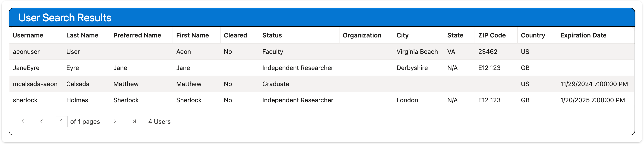Image resolution: width=644 pixels, height=144 pixels.
Task: Sort by the Cleared column header
Action: click(x=235, y=35)
